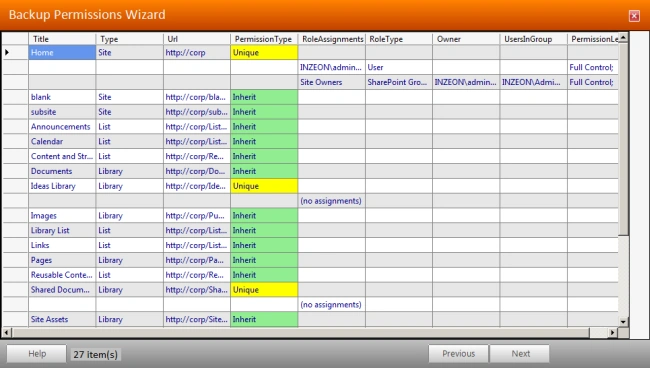This screenshot has height=368, width=650.
Task: Select the INZEON\admin... role assignment cell
Action: pyautogui.click(x=332, y=67)
